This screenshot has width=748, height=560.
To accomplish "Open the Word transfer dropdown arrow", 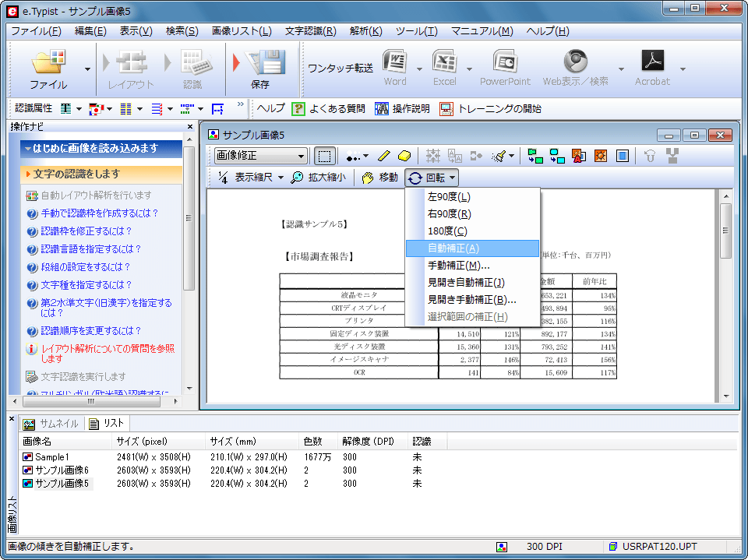I will (419, 69).
